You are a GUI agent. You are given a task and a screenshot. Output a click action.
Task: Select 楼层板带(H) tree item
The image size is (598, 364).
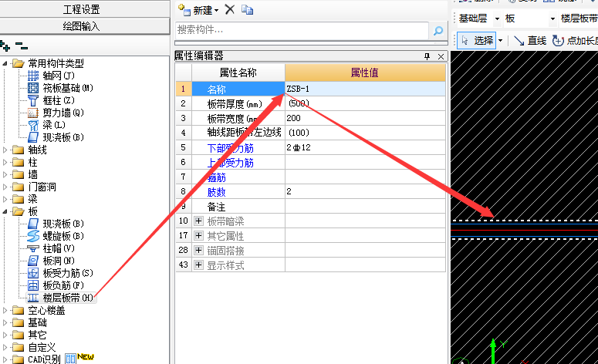pyautogui.click(x=62, y=298)
